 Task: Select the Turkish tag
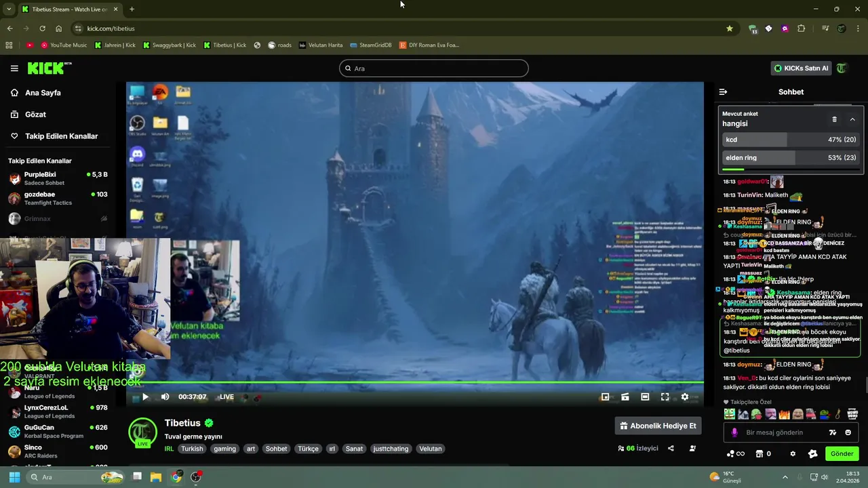tap(192, 449)
